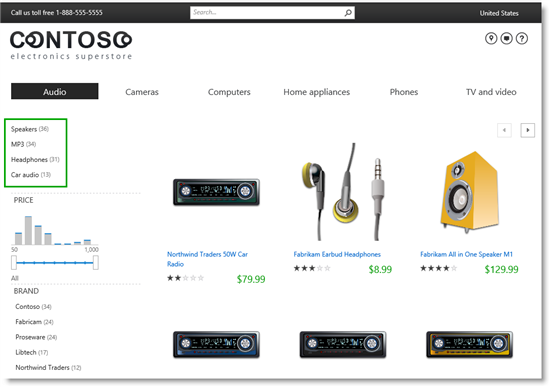Click the yellow car radio thumbnail
The width and height of the screenshot is (550, 387).
coord(469,344)
